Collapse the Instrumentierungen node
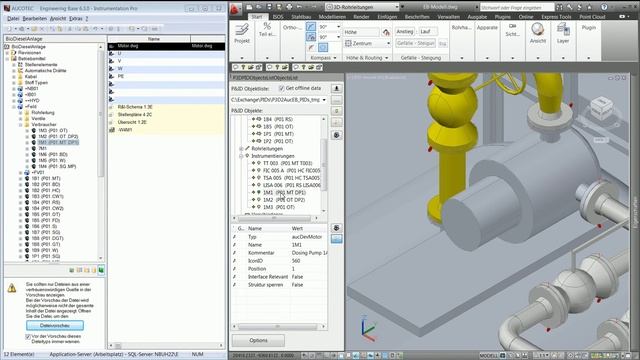This screenshot has height=360, width=640. [x=241, y=156]
